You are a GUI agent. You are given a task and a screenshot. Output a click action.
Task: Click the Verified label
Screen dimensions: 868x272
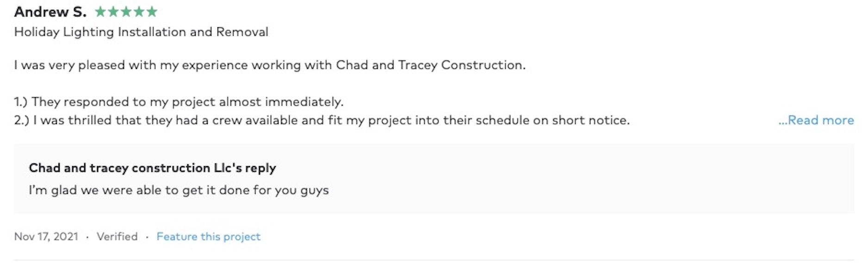[x=117, y=236]
